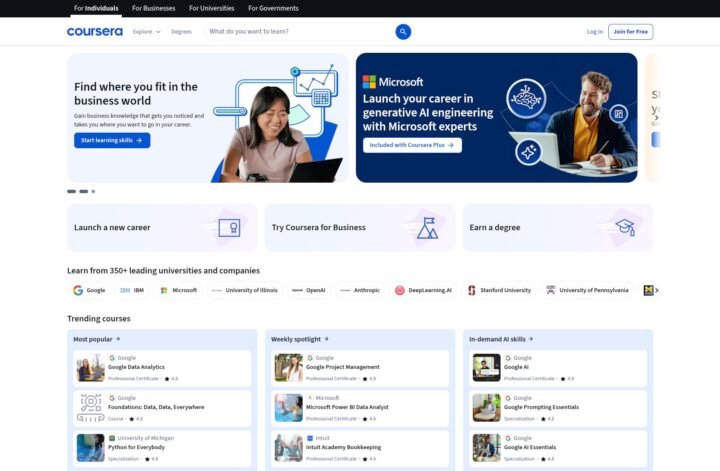720x471 pixels.
Task: Go to the first carousel slide indicator
Action: [x=72, y=191]
